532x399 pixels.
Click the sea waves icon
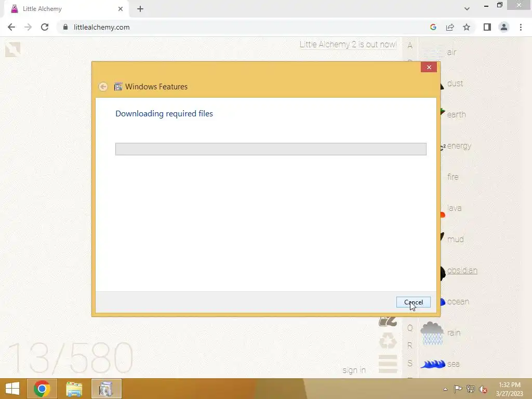(433, 364)
